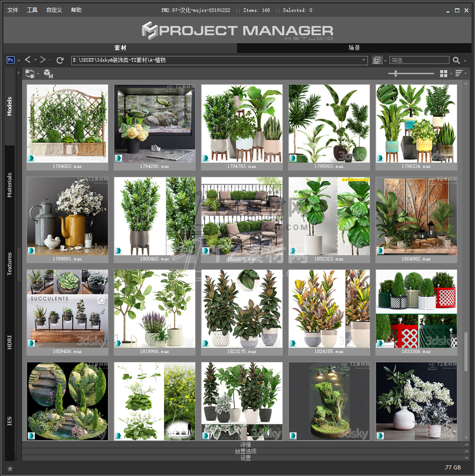This screenshot has width=475, height=476.
Task: Refresh the current folder view
Action: 60,60
